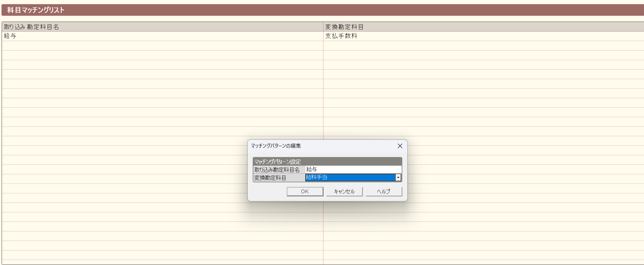Screen dimensions: 644x265
Task: Click the 科目マッチングリスト title bar
Action: pyautogui.click(x=323, y=10)
